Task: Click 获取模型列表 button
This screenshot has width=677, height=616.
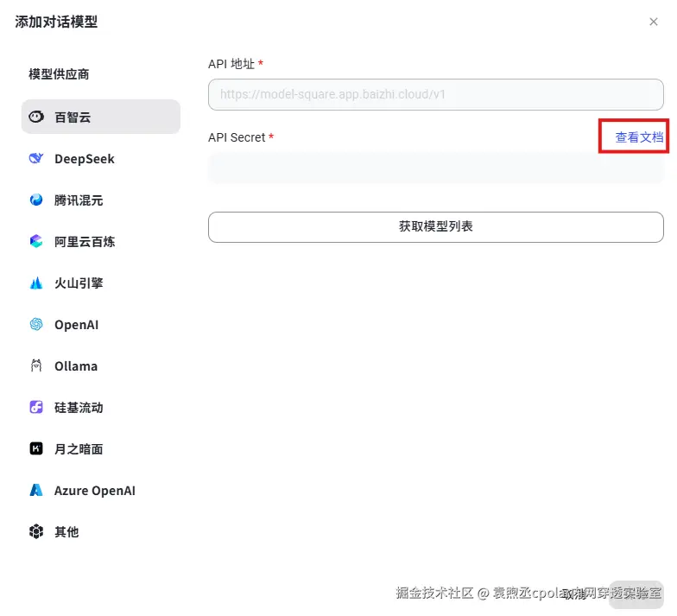Action: tap(435, 226)
